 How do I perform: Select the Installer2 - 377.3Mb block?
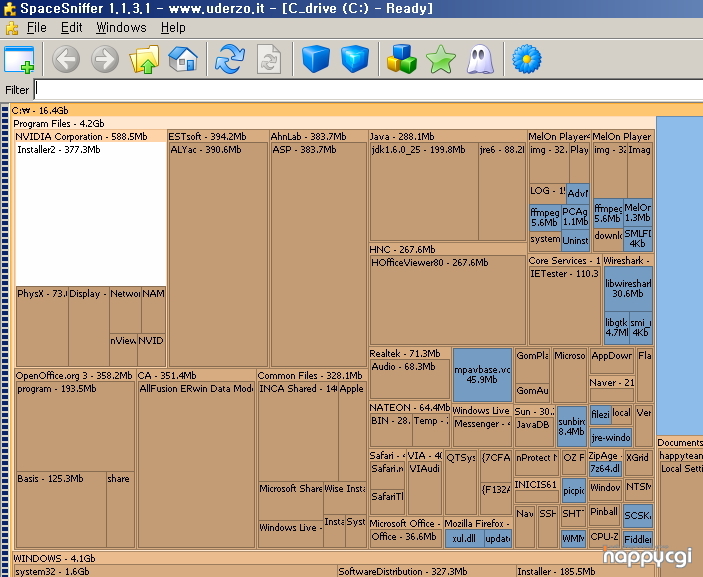91,214
